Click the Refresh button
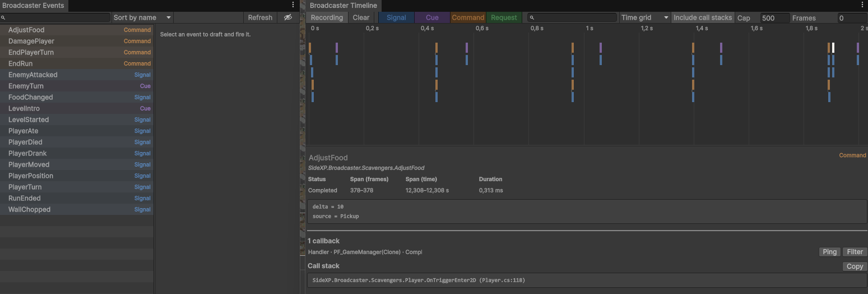Viewport: 868px width, 294px height. [x=260, y=17]
